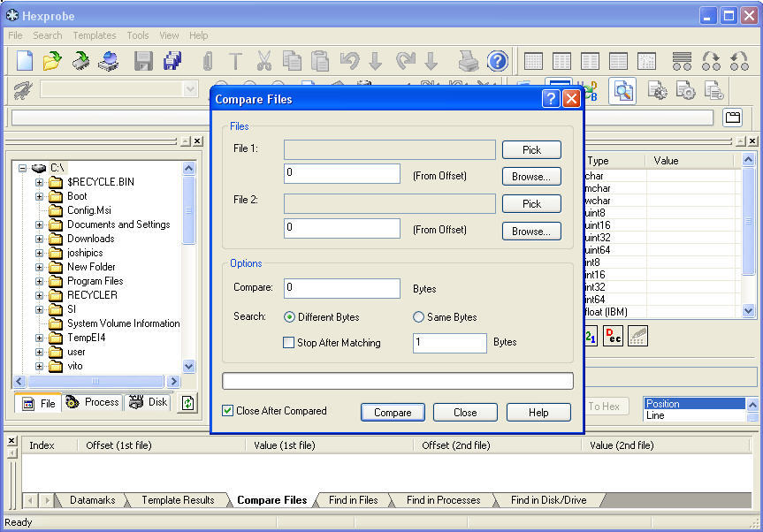
Task: Open the Templates menu
Action: click(x=95, y=35)
